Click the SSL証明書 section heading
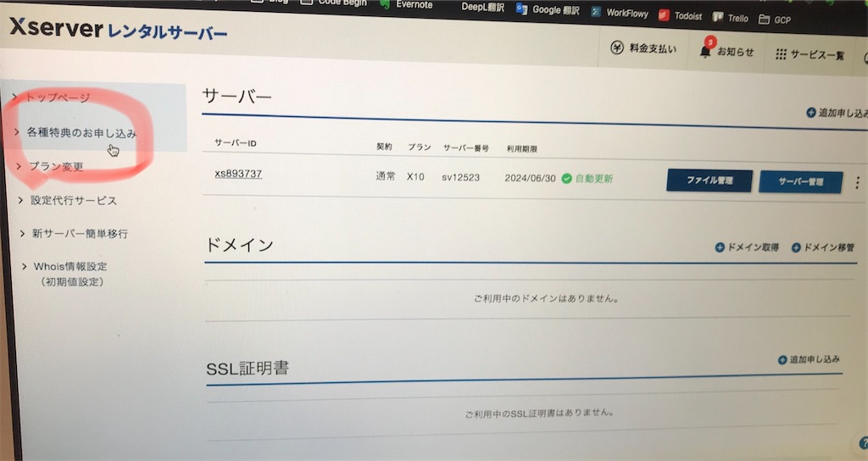 tap(248, 368)
